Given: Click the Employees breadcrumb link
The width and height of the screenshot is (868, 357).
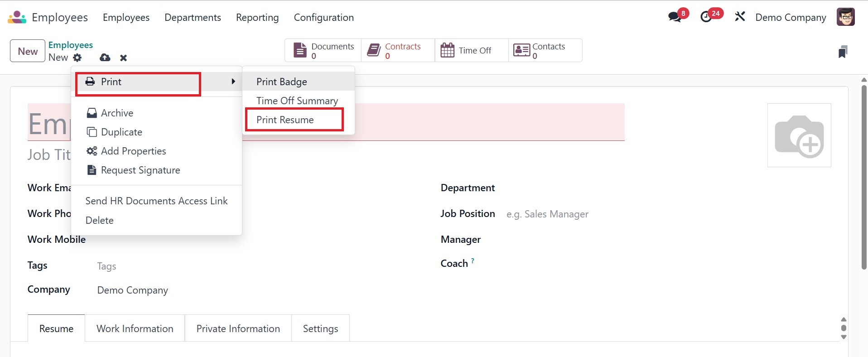Looking at the screenshot, I should coord(70,45).
